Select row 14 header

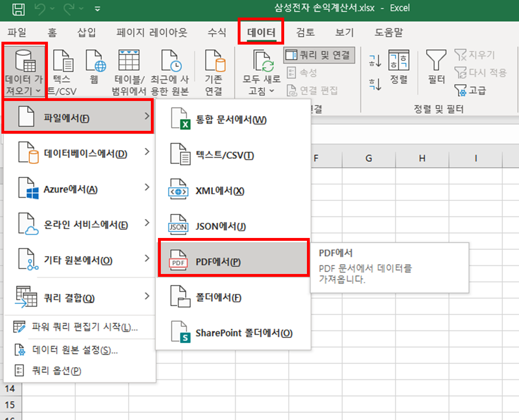[10, 388]
